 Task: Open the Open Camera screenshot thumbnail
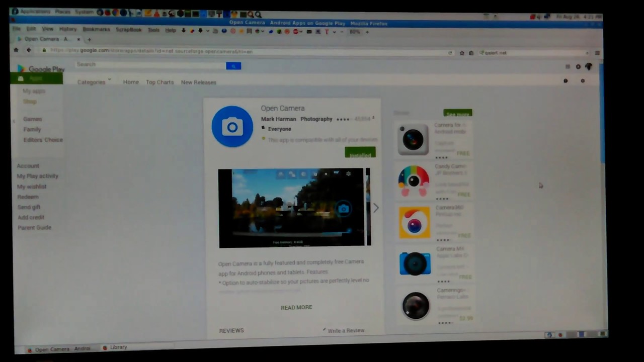pos(291,208)
